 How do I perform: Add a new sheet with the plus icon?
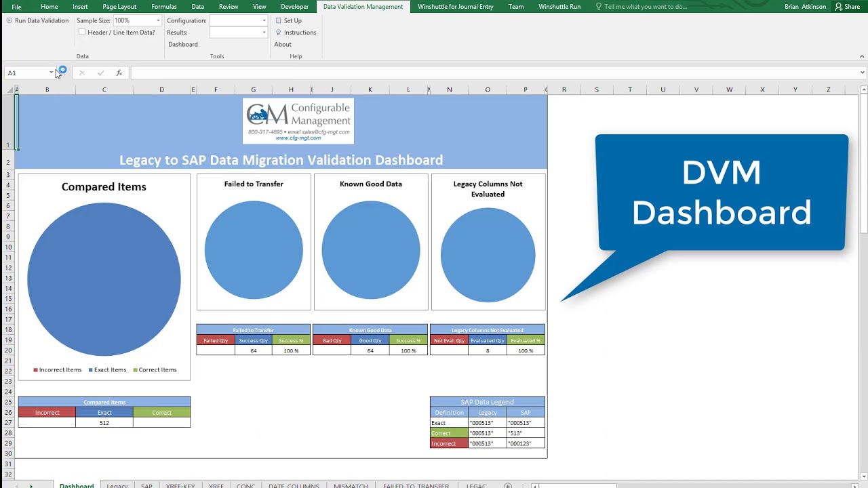point(507,485)
